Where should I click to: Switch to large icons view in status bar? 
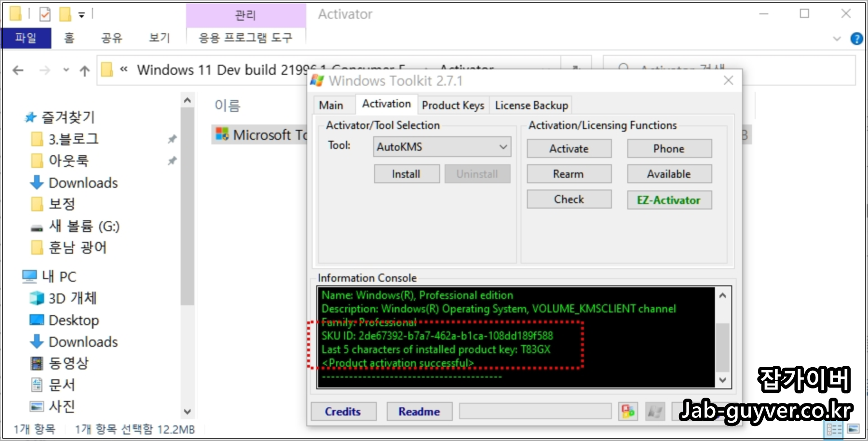853,429
